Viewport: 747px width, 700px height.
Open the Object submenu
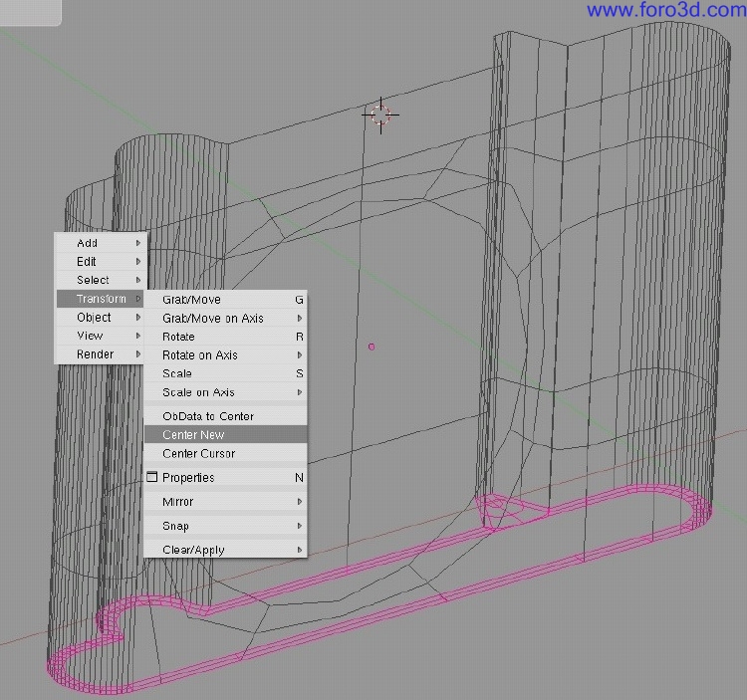point(100,318)
